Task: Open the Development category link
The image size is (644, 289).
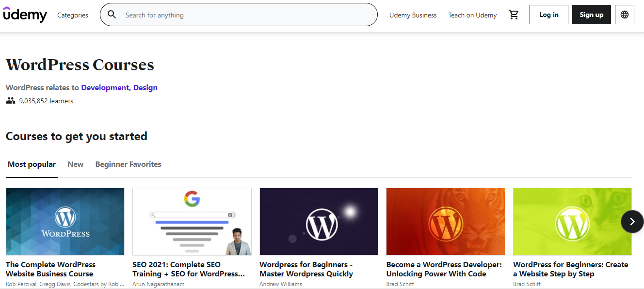Action: (x=105, y=87)
